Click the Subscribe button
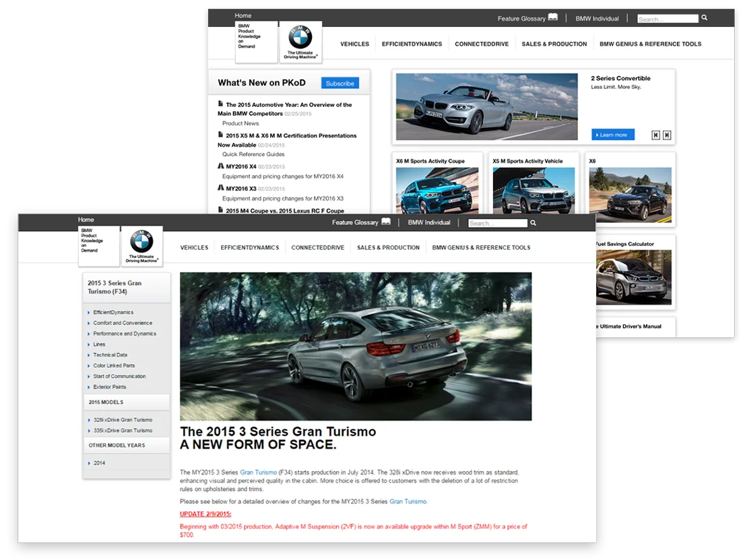Image resolution: width=741 pixels, height=560 pixels. pos(340,83)
